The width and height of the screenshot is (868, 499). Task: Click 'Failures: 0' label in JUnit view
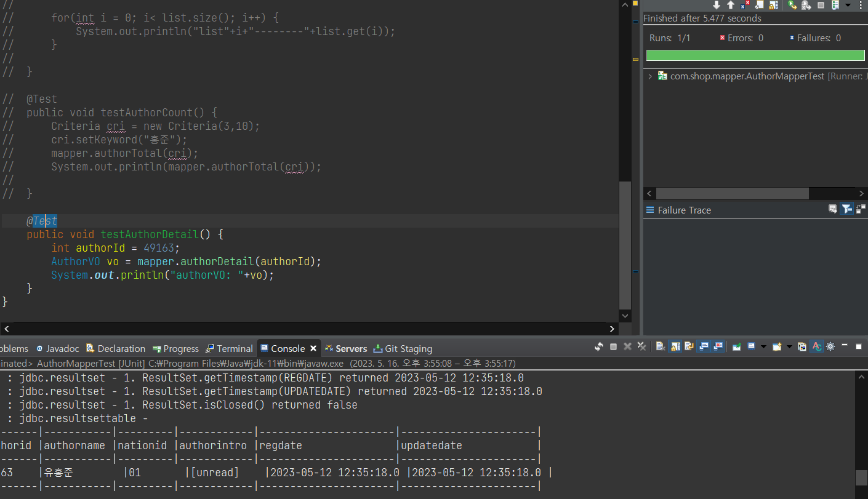[x=815, y=38]
